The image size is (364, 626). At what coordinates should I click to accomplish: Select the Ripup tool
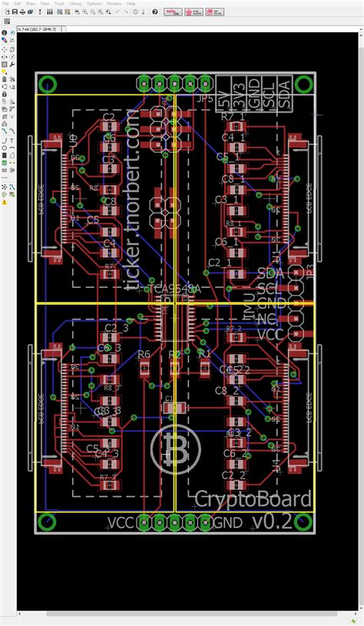(x=12, y=131)
